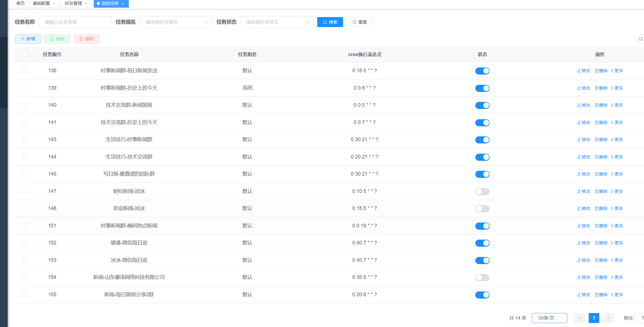Focus the 任务名称 input field
The height and width of the screenshot is (327, 644).
(x=76, y=22)
